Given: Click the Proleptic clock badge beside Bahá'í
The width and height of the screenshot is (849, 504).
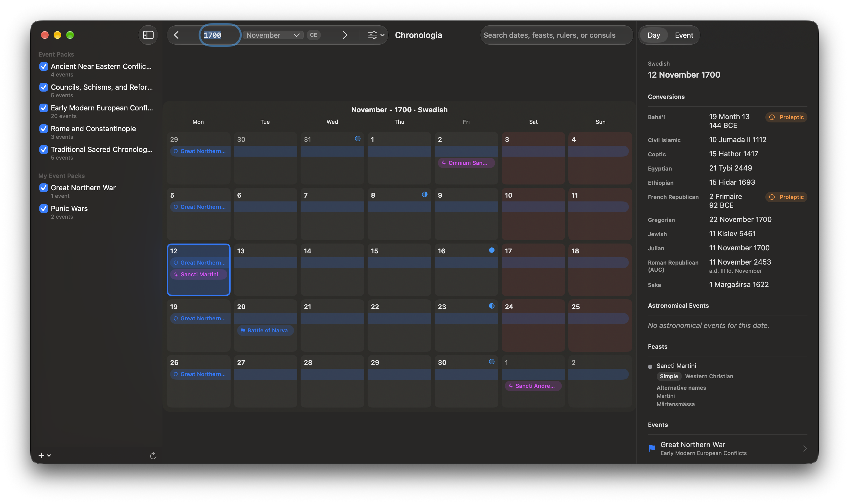Looking at the screenshot, I should [786, 117].
